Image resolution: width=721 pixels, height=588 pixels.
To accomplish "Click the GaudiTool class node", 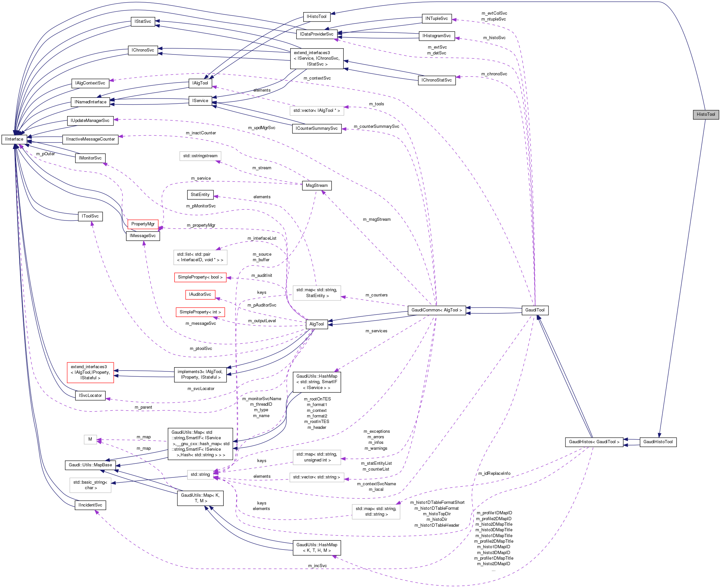I will tap(536, 310).
